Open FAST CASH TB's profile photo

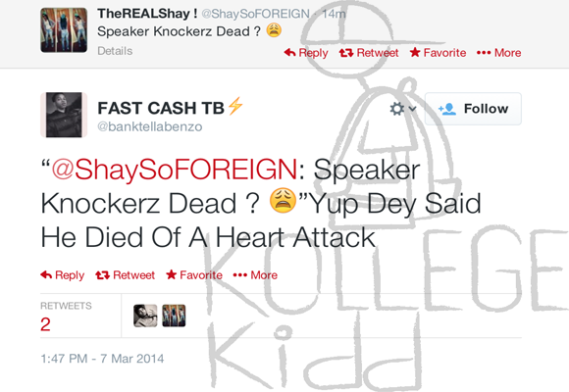(64, 115)
